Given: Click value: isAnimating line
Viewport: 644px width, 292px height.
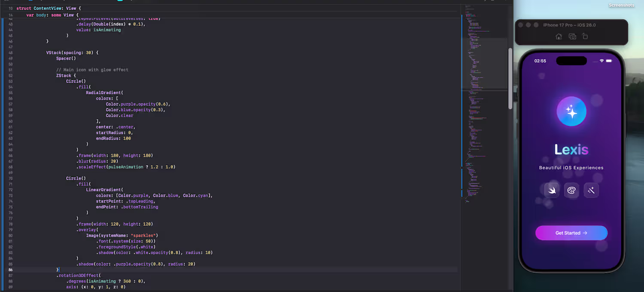Looking at the screenshot, I should click(x=98, y=30).
